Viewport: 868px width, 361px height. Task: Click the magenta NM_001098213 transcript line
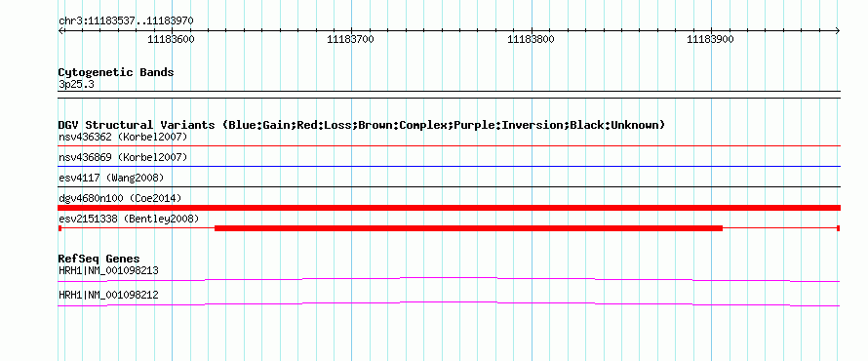(449, 280)
